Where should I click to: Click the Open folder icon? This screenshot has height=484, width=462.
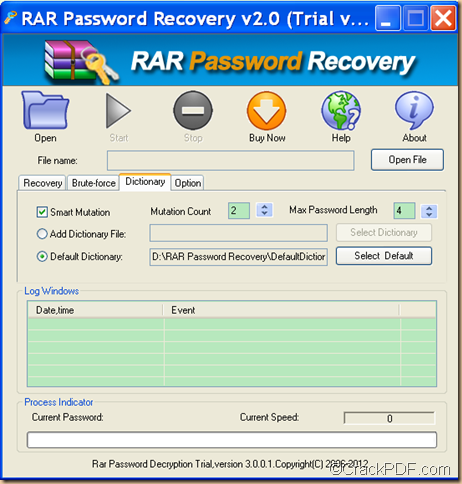coord(45,110)
